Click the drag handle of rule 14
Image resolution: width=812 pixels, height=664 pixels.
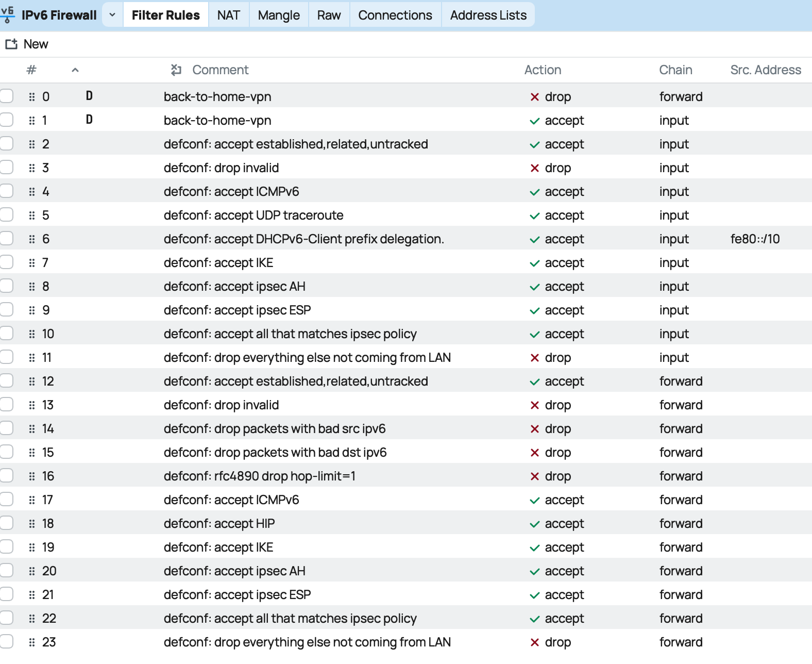pos(32,429)
